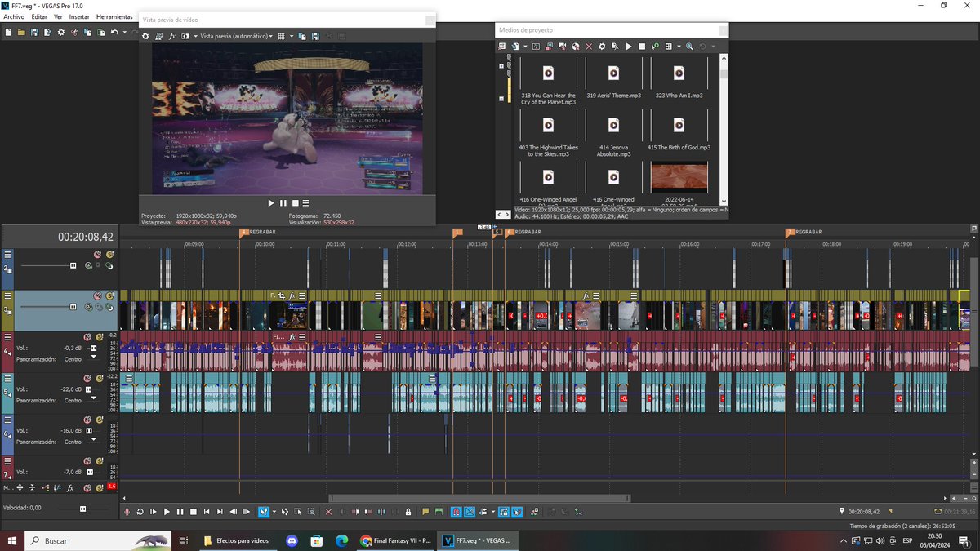The image size is (980, 551).
Task: Toggle ignore event grouping button
Action: [x=517, y=512]
